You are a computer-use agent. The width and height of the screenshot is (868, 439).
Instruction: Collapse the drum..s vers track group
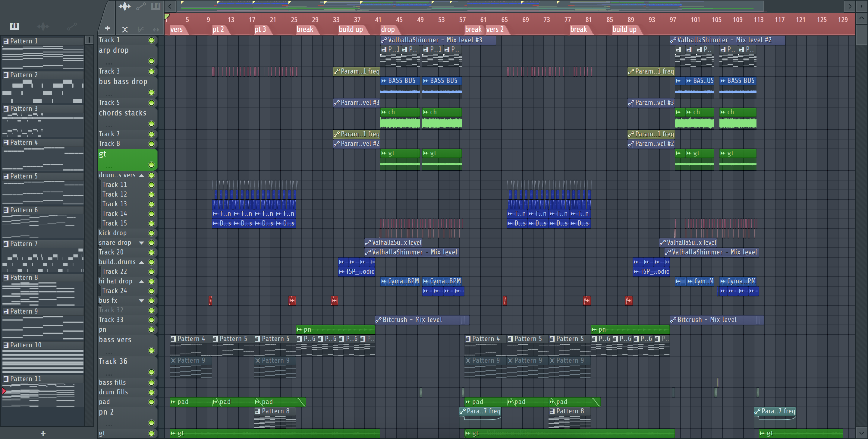pyautogui.click(x=142, y=175)
